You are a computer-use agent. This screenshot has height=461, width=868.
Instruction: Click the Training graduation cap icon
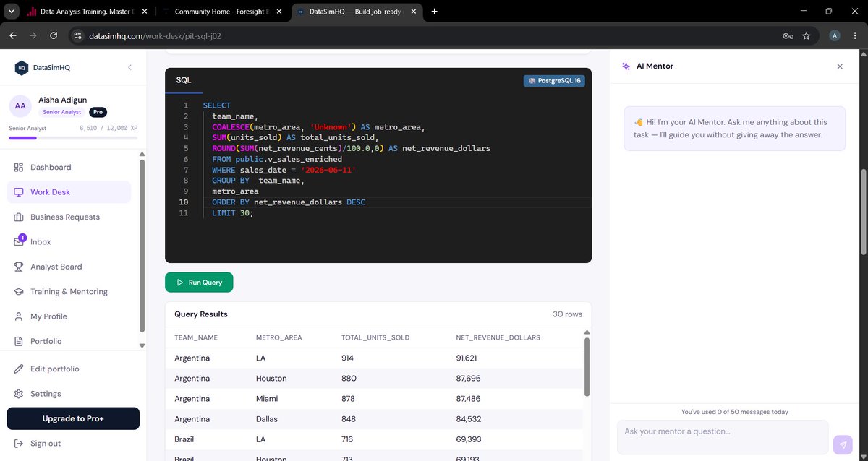click(19, 291)
